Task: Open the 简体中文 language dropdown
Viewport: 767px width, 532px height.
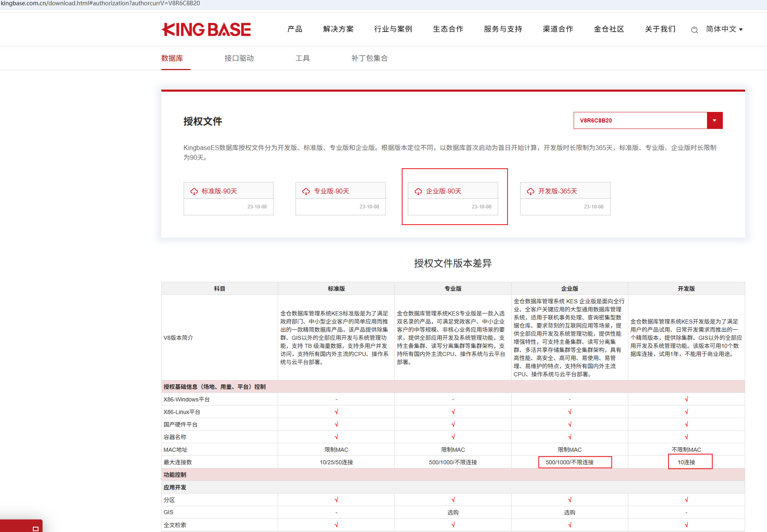Action: (x=724, y=29)
